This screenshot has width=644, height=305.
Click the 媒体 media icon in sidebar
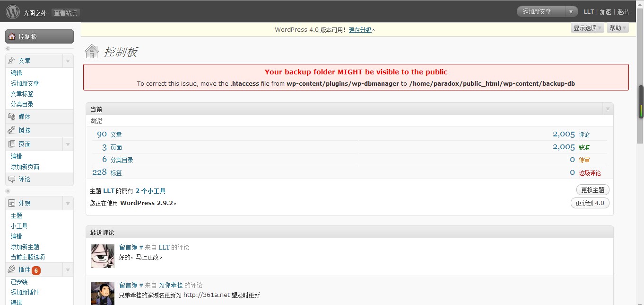click(x=12, y=117)
